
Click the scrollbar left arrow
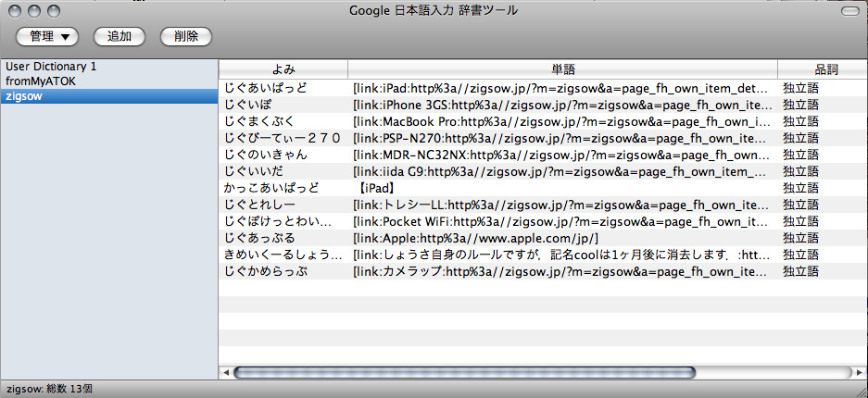click(225, 373)
